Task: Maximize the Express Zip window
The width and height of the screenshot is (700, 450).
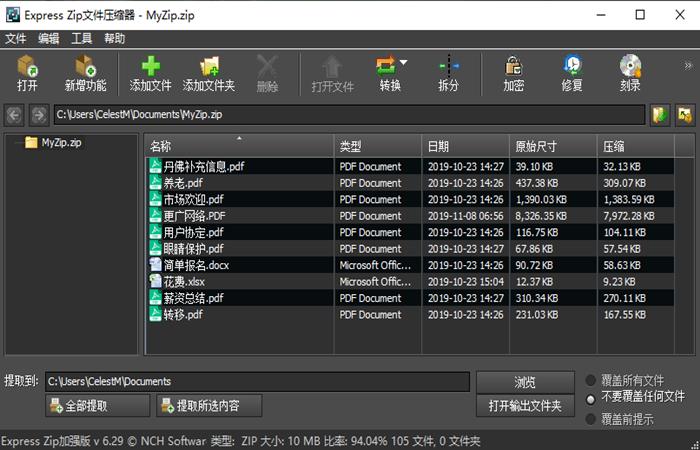Action: point(640,15)
